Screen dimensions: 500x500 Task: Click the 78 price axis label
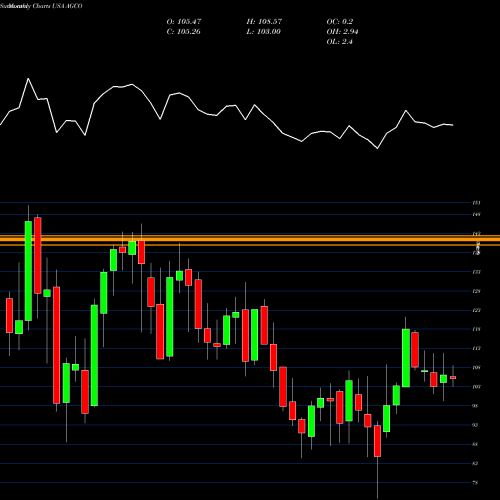(x=476, y=483)
